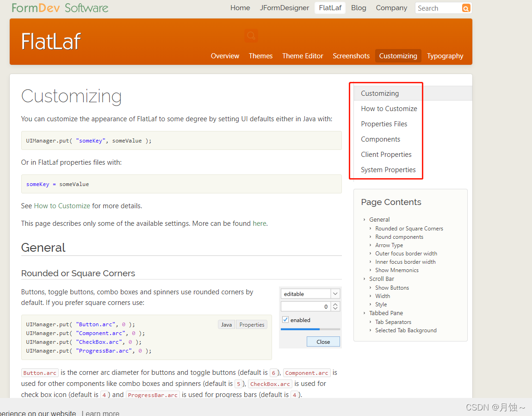Click the FlatLaf banner logo

[51, 41]
